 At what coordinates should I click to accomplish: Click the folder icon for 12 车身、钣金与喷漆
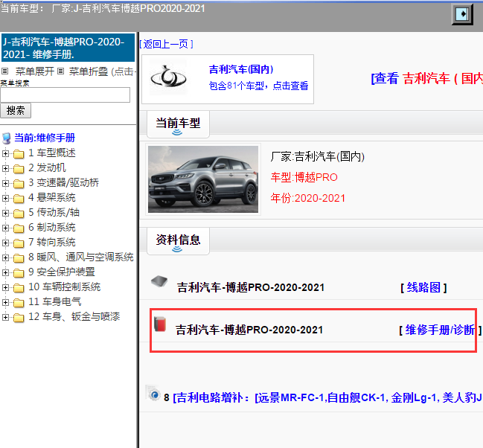click(19, 317)
